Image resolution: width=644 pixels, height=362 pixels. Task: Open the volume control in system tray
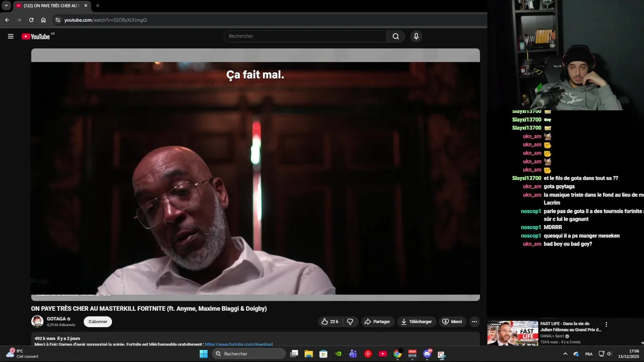tap(609, 354)
